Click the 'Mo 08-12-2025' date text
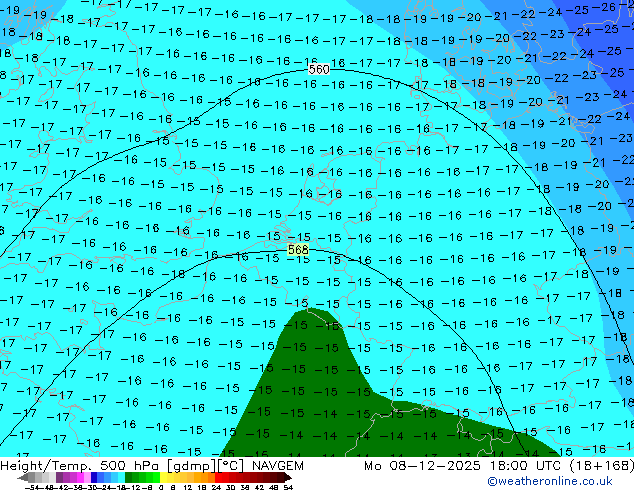This screenshot has height=490, width=634. tap(422, 466)
